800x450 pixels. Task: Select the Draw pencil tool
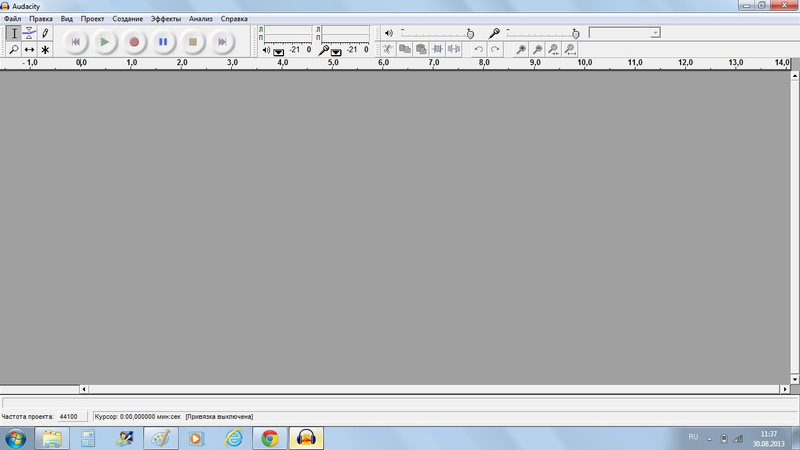45,33
